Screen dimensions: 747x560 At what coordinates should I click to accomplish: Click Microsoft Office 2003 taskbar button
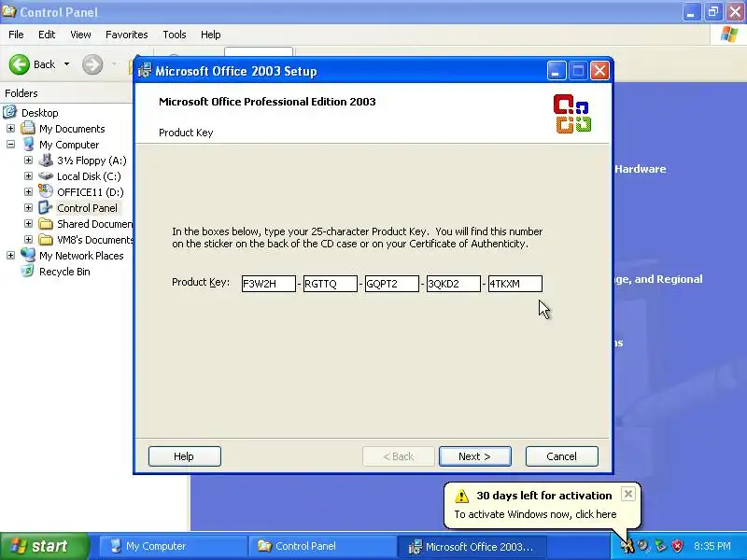(x=472, y=546)
